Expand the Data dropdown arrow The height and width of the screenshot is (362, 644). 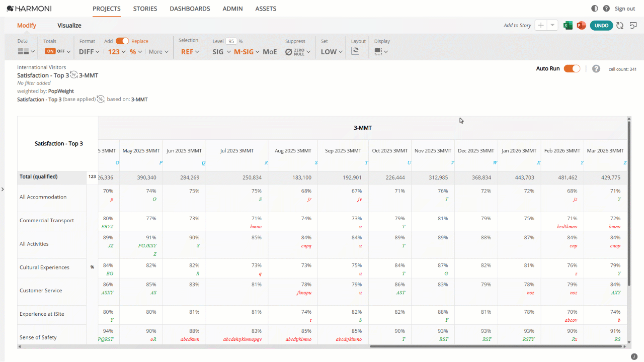[33, 52]
